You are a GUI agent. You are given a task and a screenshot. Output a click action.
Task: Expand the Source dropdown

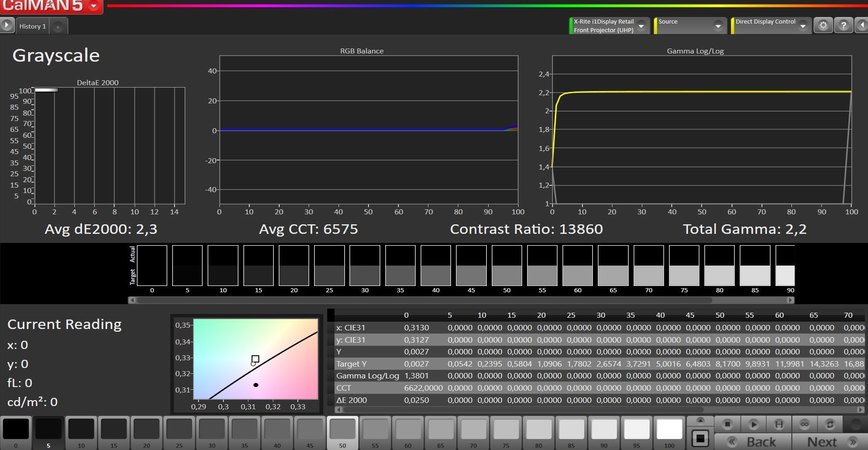click(718, 26)
